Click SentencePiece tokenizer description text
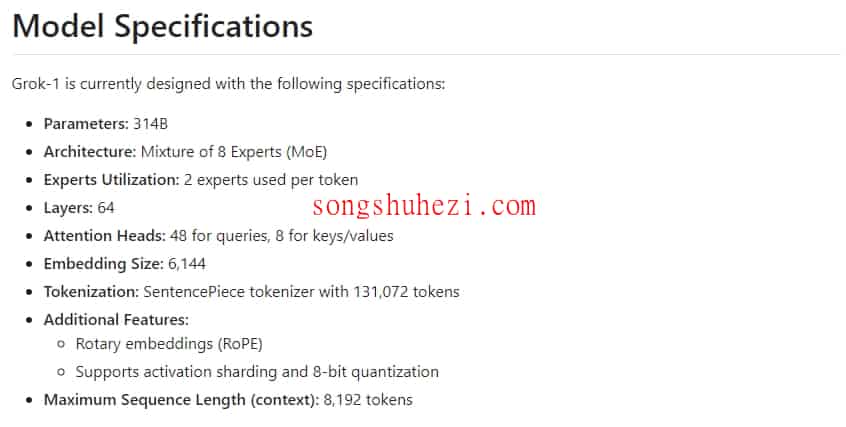The image size is (846, 427). point(302,292)
